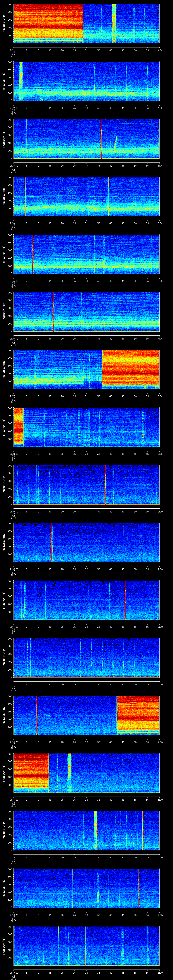Click Frequency (Hz) axis label of 2:08:00 panel

(4, 427)
